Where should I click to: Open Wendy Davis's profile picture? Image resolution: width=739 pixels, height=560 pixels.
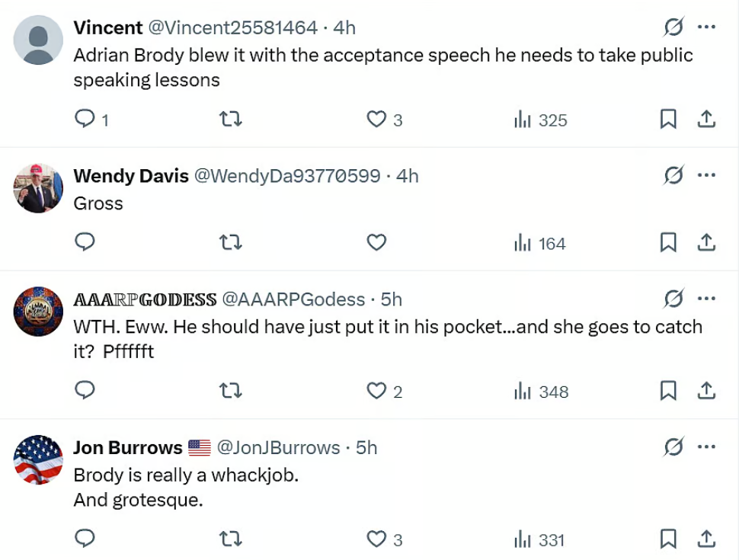pyautogui.click(x=38, y=188)
